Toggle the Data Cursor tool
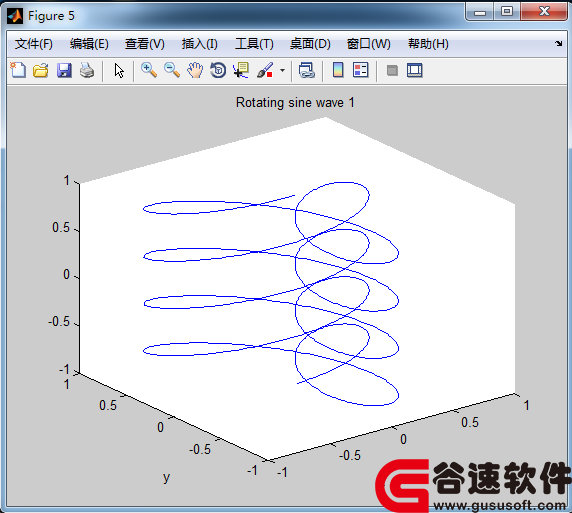The image size is (572, 513). (241, 70)
